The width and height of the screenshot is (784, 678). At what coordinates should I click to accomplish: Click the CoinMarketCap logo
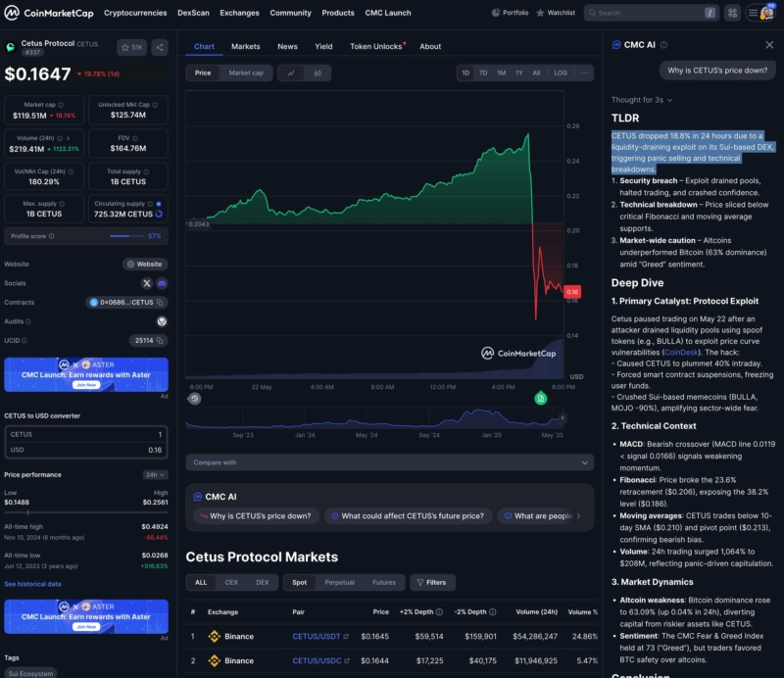click(48, 13)
